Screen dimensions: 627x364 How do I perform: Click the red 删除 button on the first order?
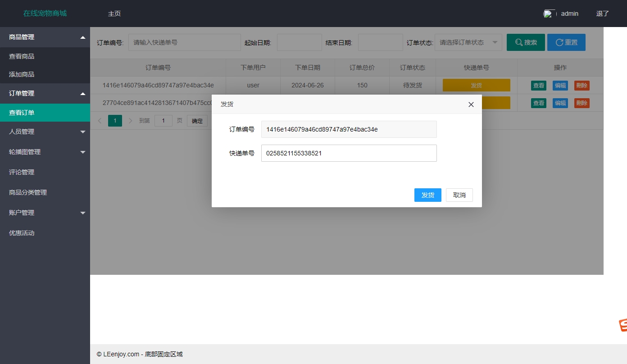[x=582, y=85]
